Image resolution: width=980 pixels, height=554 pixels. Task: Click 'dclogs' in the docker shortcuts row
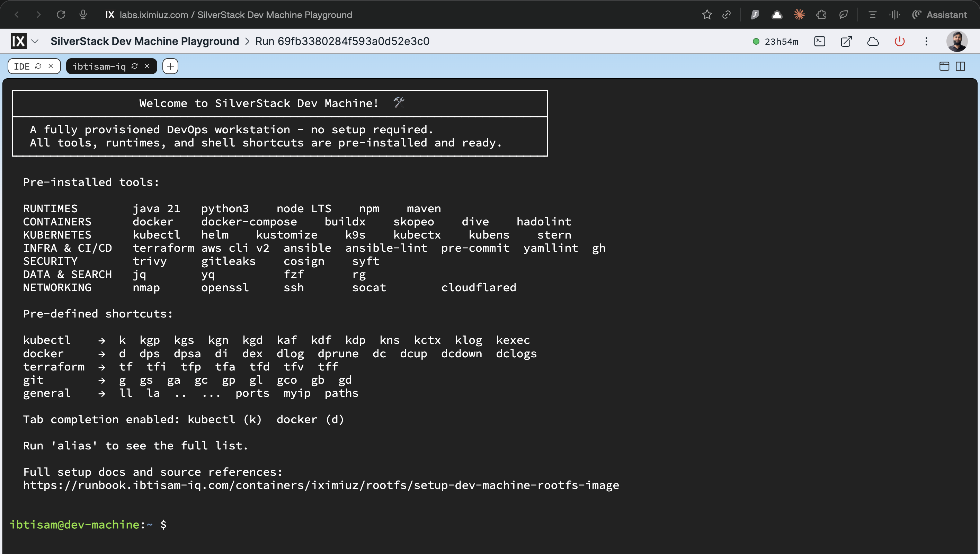point(516,354)
